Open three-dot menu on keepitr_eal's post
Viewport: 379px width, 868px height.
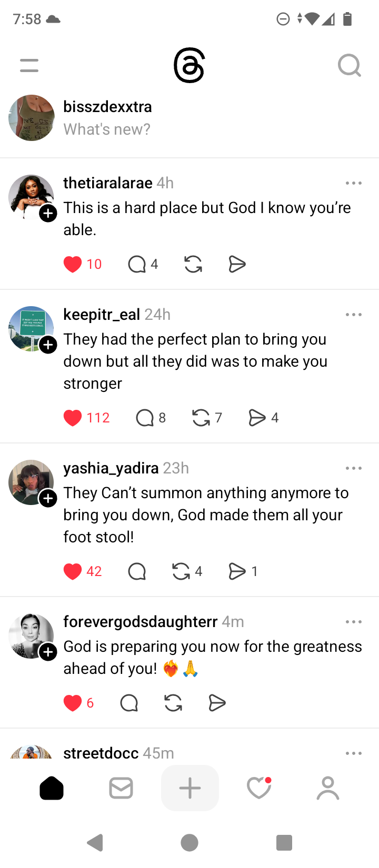pos(354,315)
